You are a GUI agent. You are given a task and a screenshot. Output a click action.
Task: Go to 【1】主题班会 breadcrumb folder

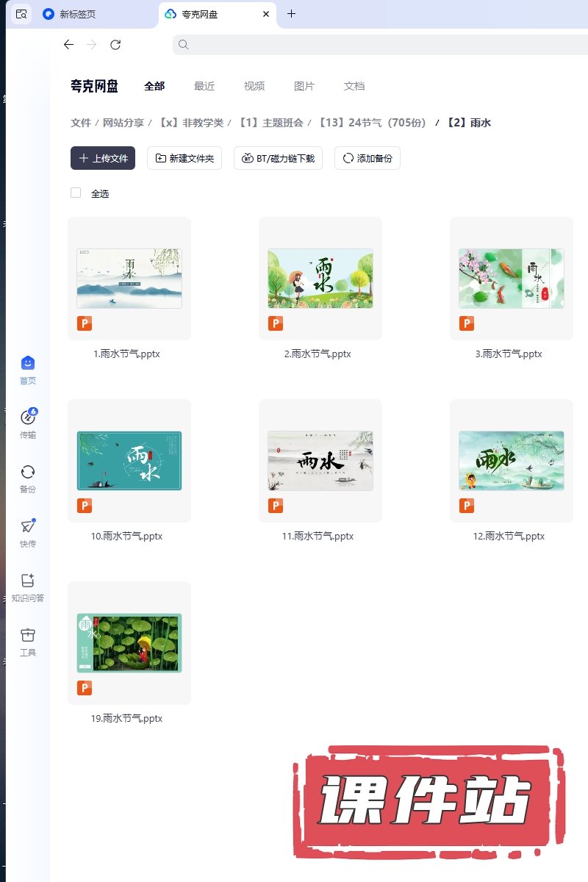coord(270,123)
